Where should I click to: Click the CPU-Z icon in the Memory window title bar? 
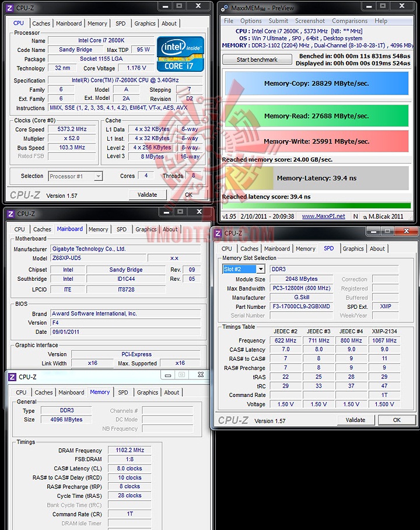click(x=12, y=377)
